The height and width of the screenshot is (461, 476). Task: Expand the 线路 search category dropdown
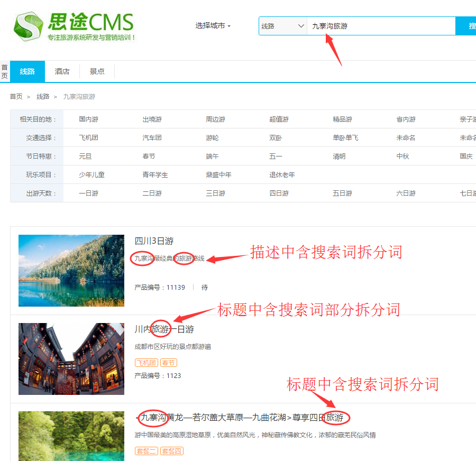[x=282, y=26]
